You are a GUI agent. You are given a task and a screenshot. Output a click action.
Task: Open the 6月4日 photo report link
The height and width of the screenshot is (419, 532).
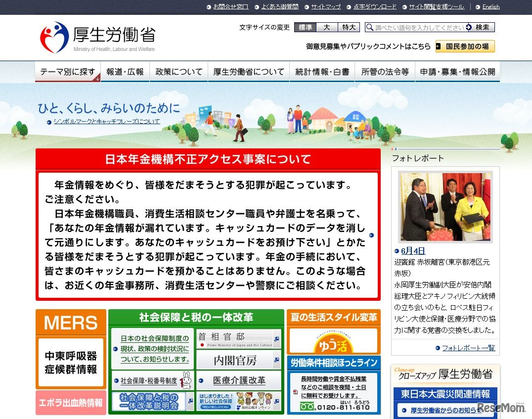[x=413, y=251]
